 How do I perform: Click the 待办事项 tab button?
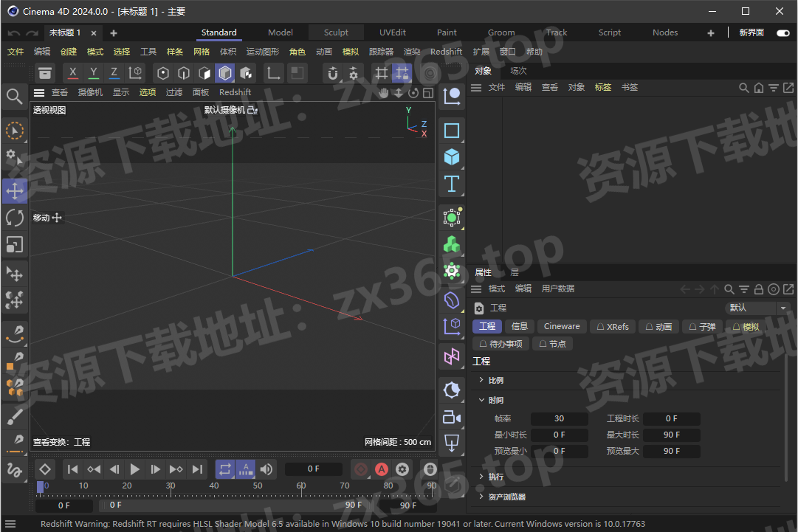tap(501, 344)
